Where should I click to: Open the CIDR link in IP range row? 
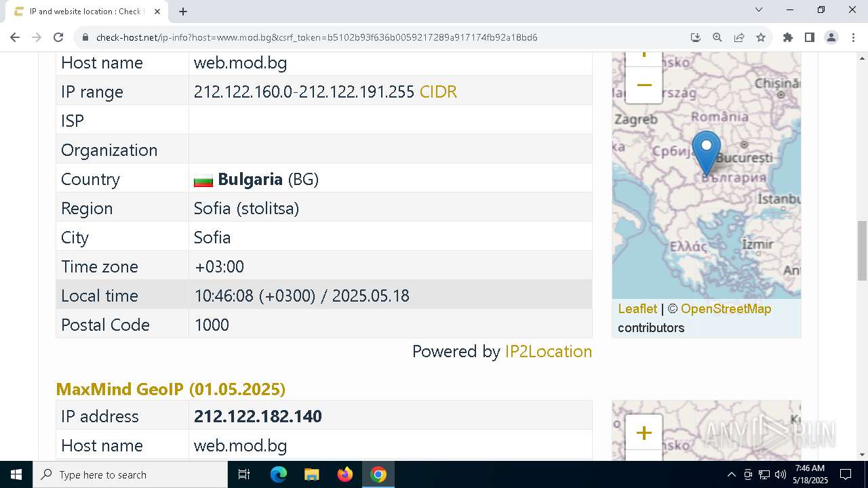point(438,91)
